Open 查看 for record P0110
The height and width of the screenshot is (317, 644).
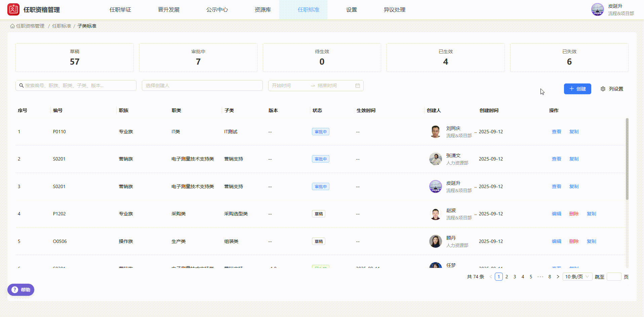pos(556,132)
